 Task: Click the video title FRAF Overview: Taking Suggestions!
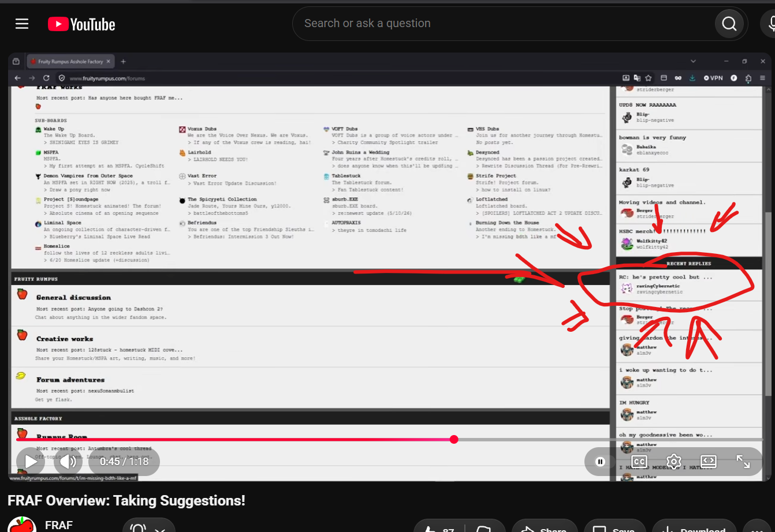coord(126,500)
